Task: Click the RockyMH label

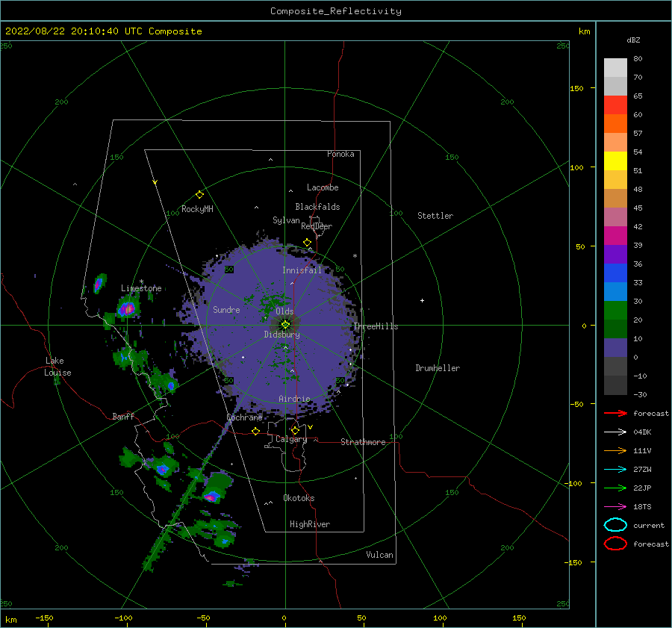Action: [x=197, y=209]
